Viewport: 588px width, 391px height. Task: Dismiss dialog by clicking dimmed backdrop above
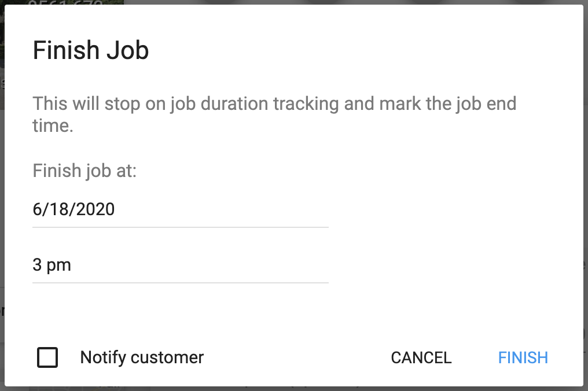[347, 2]
